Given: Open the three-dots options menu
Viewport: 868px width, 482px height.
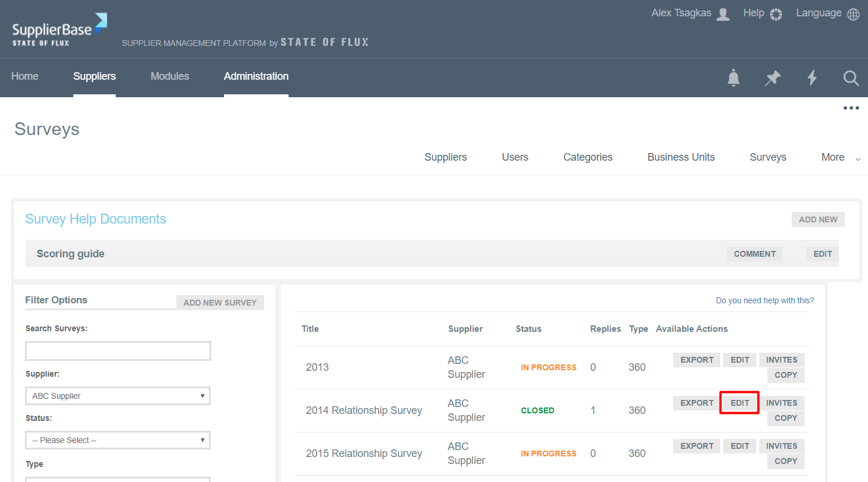Looking at the screenshot, I should tap(851, 108).
